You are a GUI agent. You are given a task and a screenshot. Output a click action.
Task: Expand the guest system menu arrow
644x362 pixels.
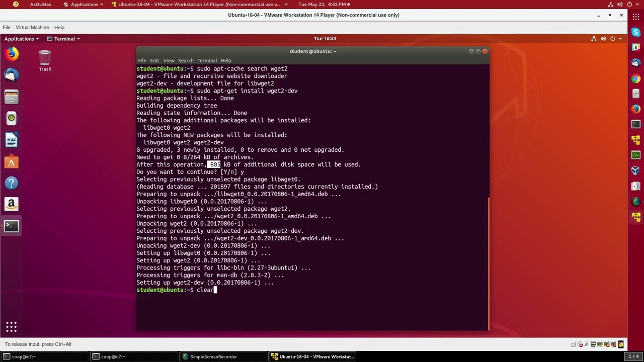(x=620, y=39)
